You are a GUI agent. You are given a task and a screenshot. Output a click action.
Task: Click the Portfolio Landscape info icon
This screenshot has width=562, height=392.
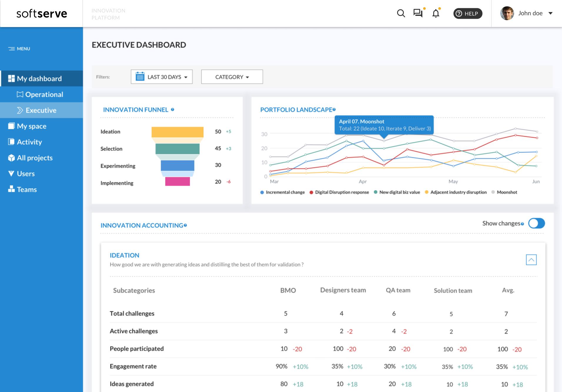[x=334, y=110]
